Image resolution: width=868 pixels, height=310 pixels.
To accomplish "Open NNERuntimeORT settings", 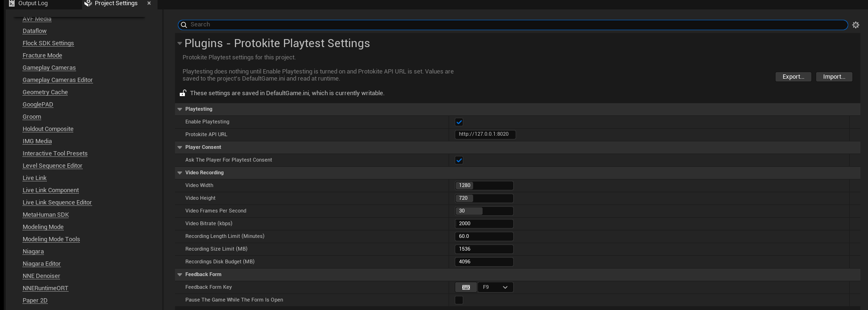I will pyautogui.click(x=45, y=288).
